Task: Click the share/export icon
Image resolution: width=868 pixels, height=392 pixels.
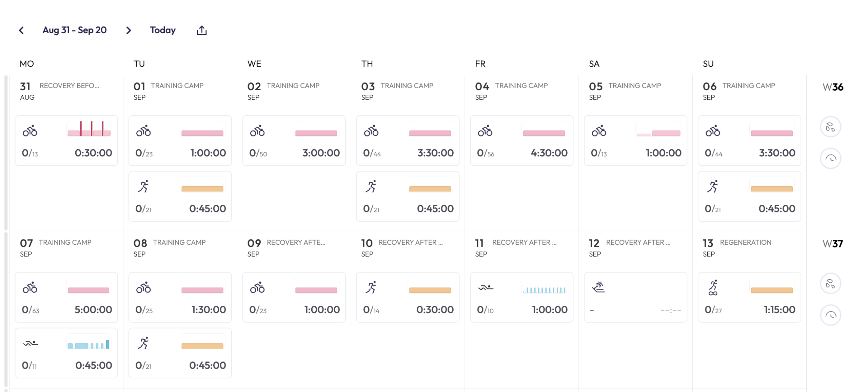Action: click(202, 31)
